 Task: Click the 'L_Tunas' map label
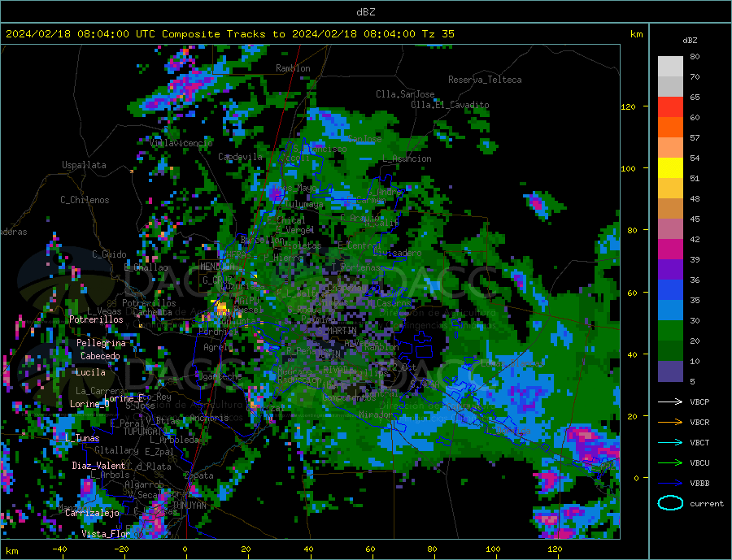pos(82,438)
